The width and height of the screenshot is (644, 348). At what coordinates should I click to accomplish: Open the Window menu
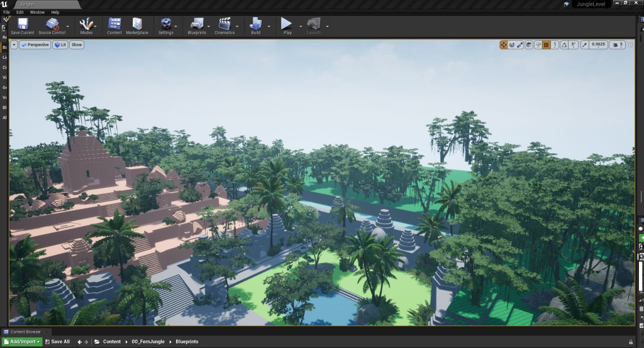[x=37, y=12]
